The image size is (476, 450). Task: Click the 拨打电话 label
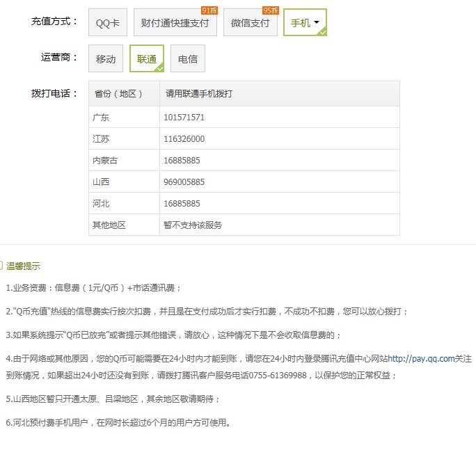point(54,93)
